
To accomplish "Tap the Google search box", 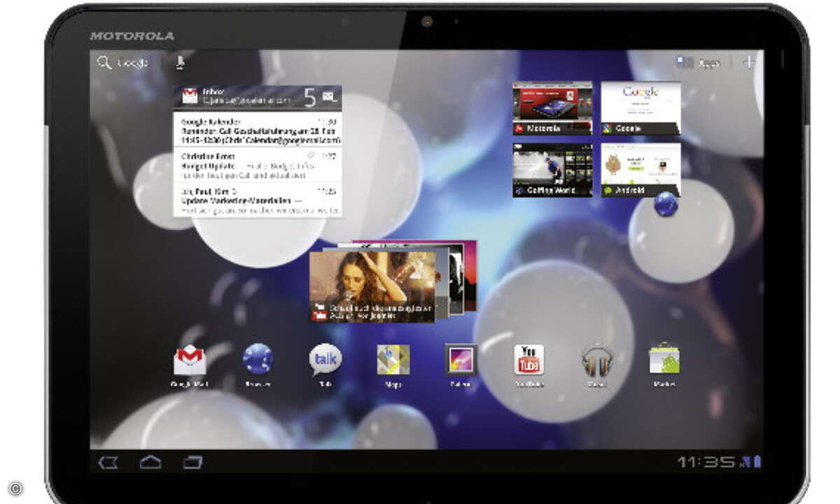I will pyautogui.click(x=123, y=63).
